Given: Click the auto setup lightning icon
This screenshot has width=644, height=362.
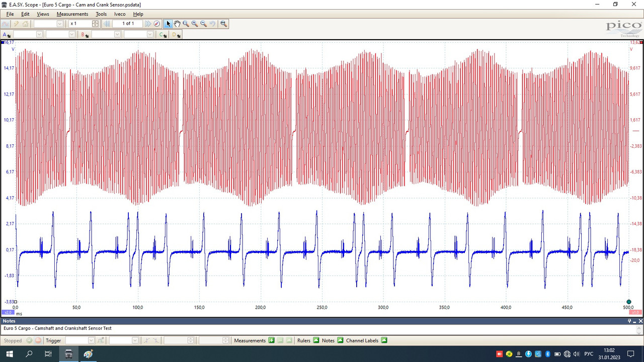Looking at the screenshot, I should [16, 24].
